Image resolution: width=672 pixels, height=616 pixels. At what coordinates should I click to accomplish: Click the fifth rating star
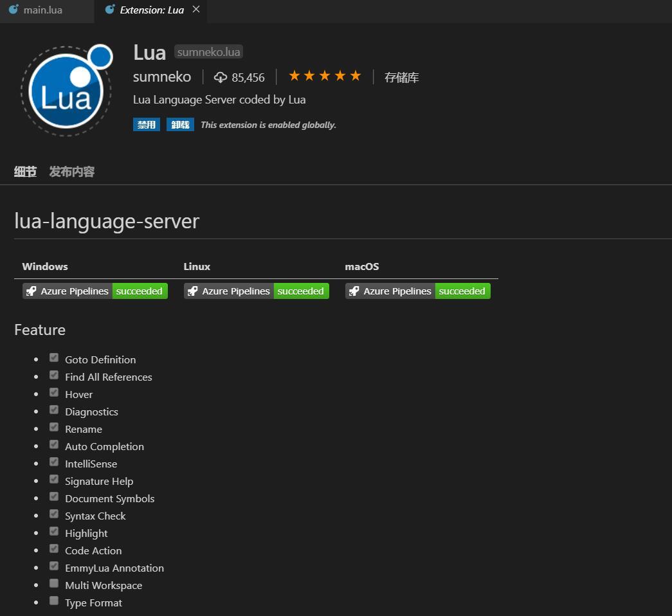click(x=356, y=75)
